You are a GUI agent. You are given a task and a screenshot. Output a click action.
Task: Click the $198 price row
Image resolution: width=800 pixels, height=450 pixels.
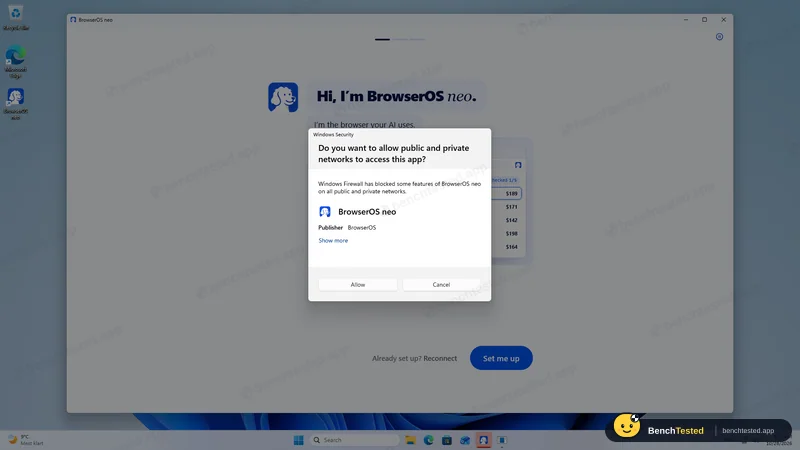507,233
